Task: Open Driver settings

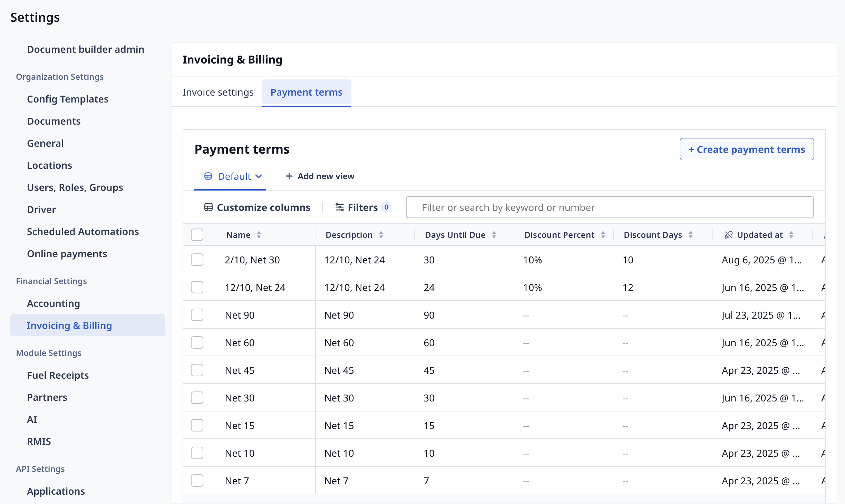Action: coord(41,210)
